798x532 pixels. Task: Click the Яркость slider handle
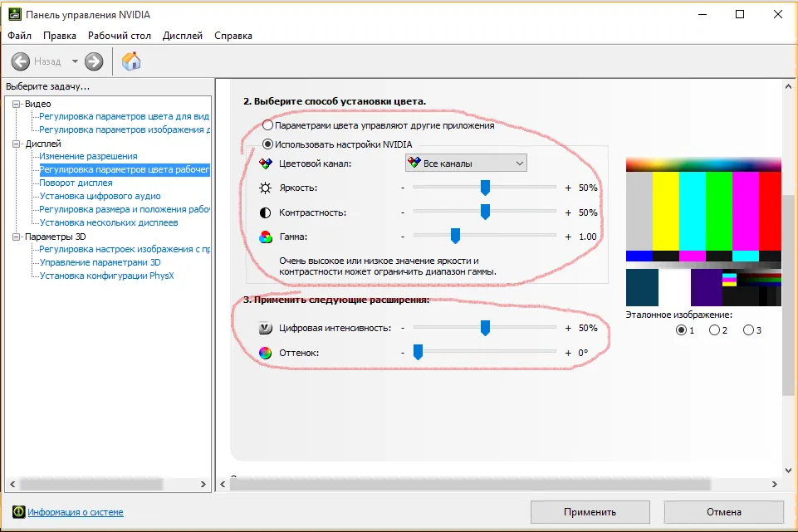485,188
